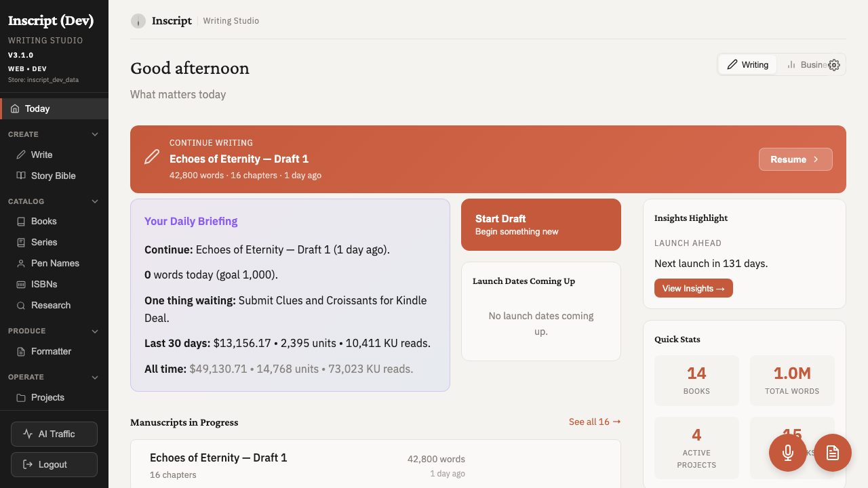Collapse the Operate section
The width and height of the screenshot is (868, 488).
[95, 377]
